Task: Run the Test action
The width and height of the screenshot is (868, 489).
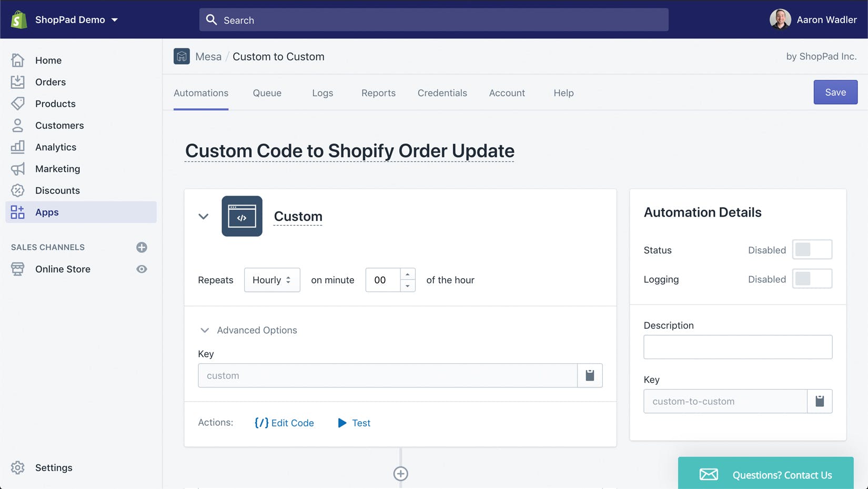Action: [x=354, y=423]
